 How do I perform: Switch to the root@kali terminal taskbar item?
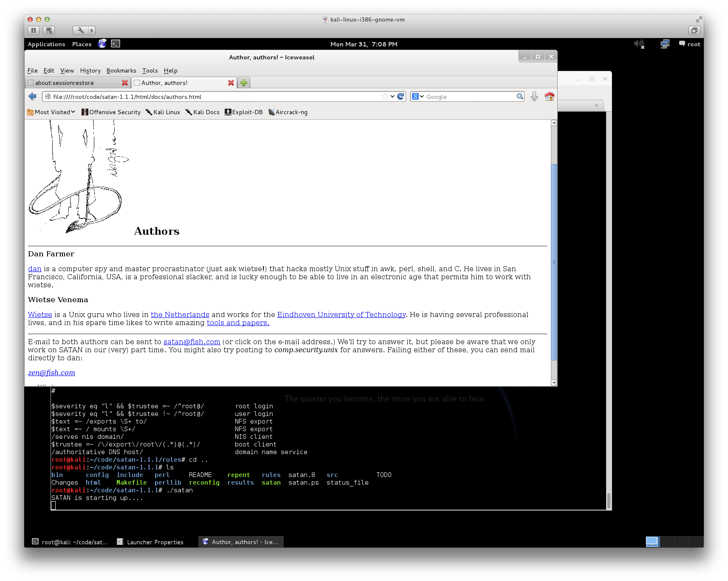coord(70,542)
